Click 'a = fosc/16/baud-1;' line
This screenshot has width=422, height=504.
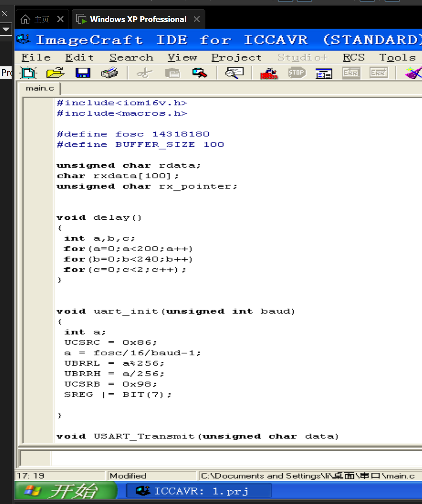pyautogui.click(x=132, y=353)
